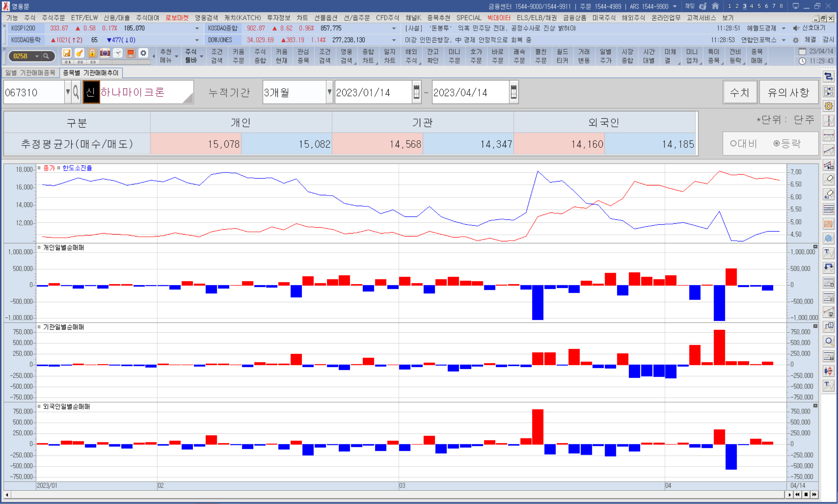
Task: Open the stock code 067310 dropdown arrow
Action: click(68, 92)
